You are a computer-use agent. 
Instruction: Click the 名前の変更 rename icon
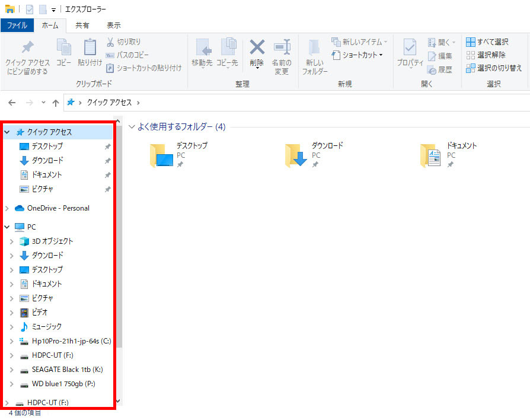[x=281, y=49]
